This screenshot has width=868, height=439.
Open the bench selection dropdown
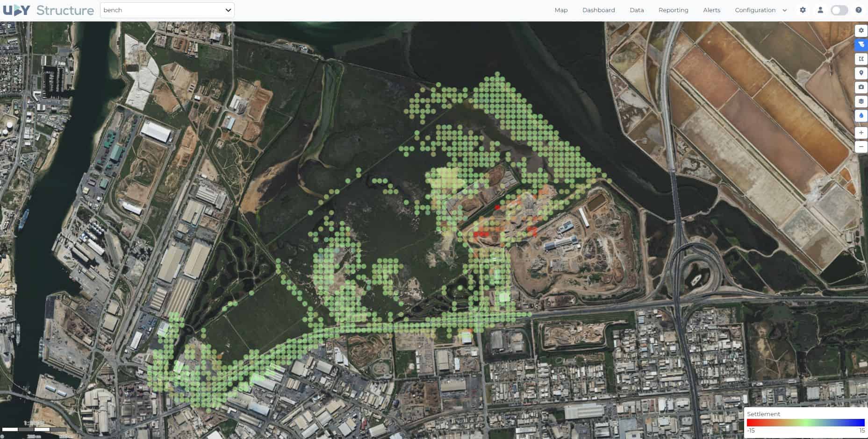click(x=167, y=10)
